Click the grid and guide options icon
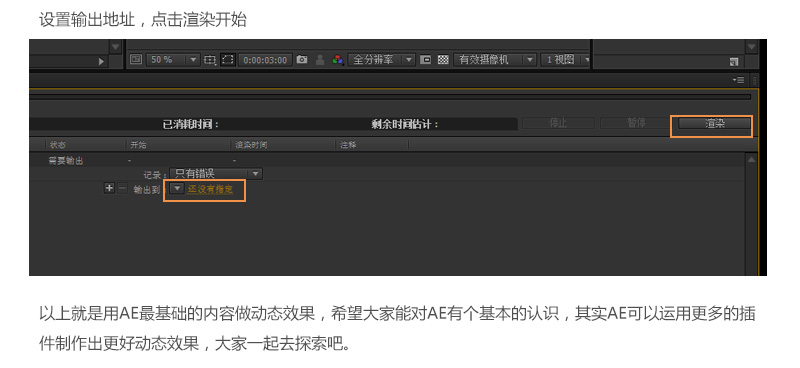800x368 pixels. click(x=210, y=60)
